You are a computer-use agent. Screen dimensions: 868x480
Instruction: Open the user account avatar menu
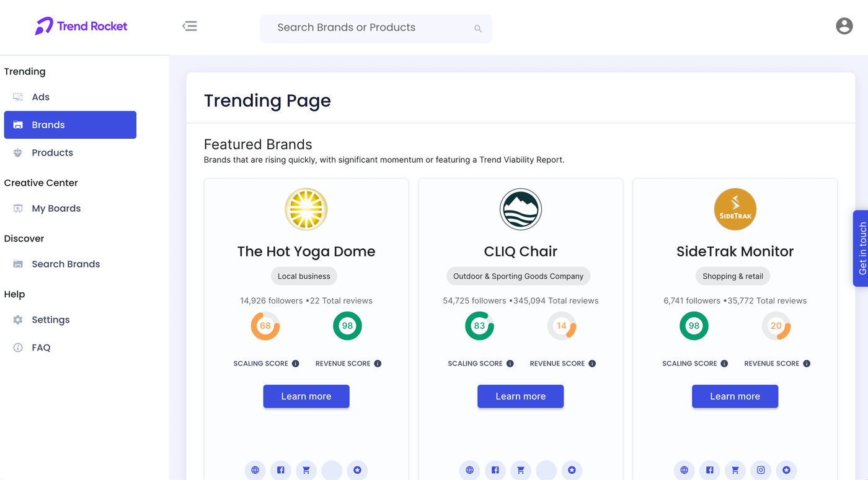[844, 26]
